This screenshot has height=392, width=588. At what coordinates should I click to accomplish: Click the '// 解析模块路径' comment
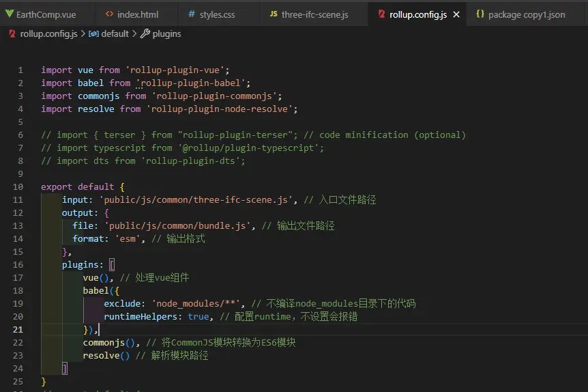coord(172,356)
